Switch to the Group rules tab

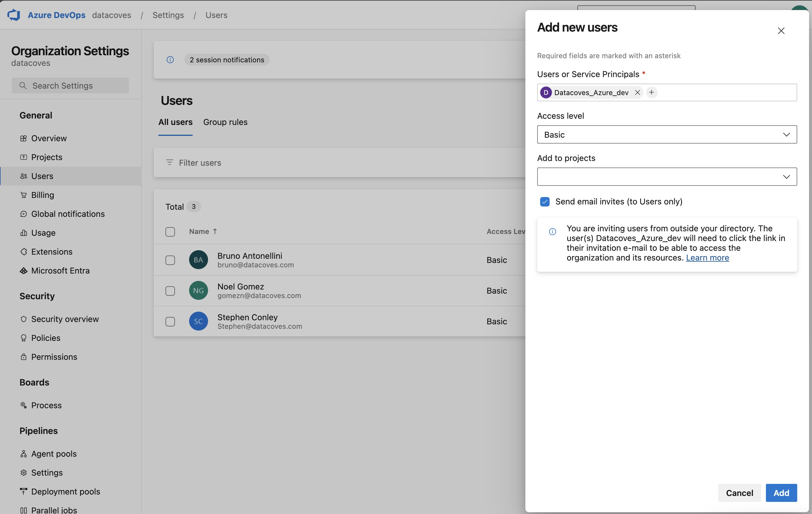[225, 122]
